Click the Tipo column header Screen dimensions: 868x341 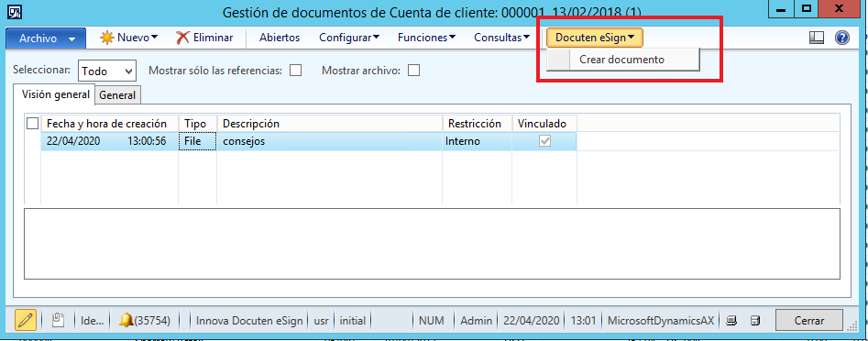[198, 124]
